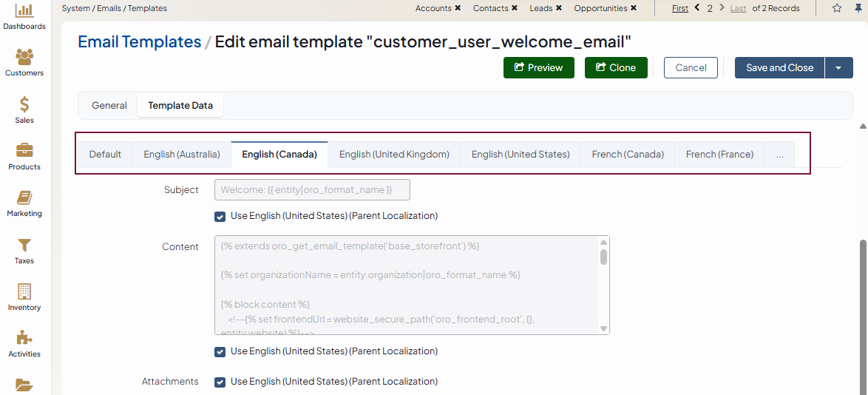Click the favorite star icon
Image resolution: width=868 pixels, height=395 pixels.
click(x=837, y=8)
